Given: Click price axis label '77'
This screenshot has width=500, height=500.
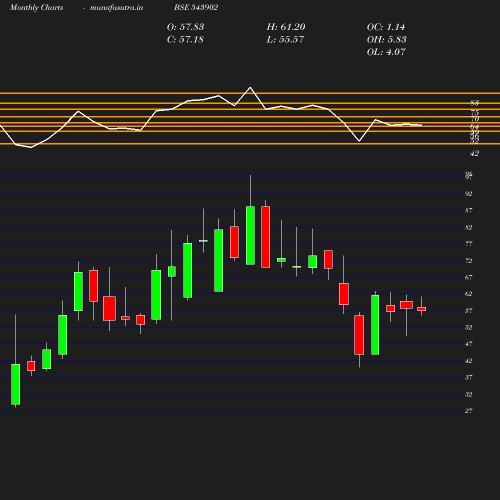Looking at the screenshot, I should 469,244.
